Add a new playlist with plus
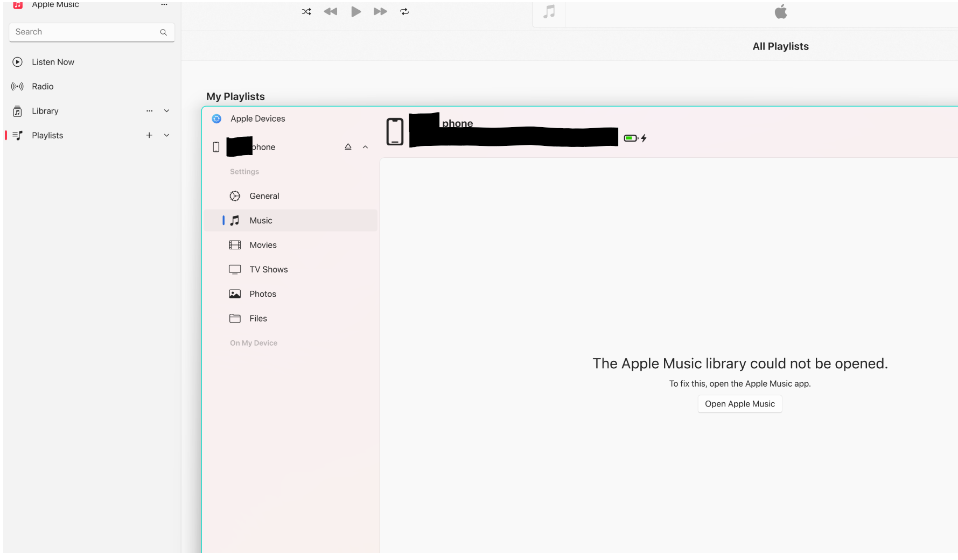The width and height of the screenshot is (958, 560). point(149,135)
